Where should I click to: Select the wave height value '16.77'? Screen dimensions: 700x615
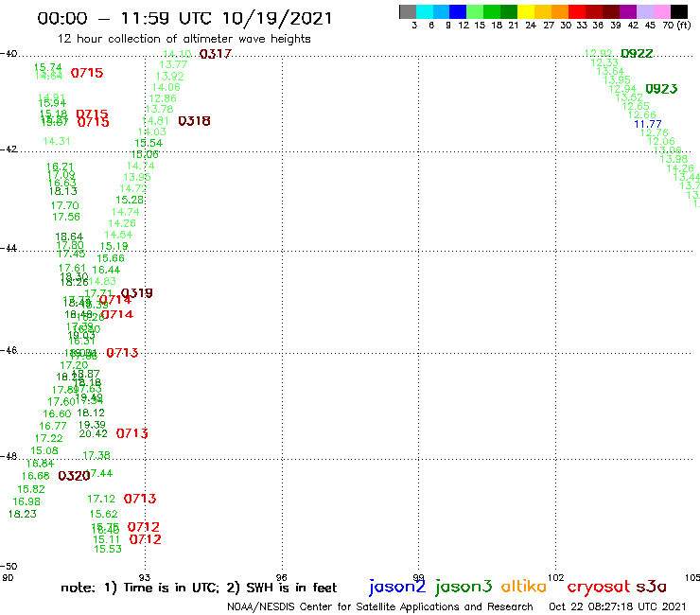tap(53, 426)
